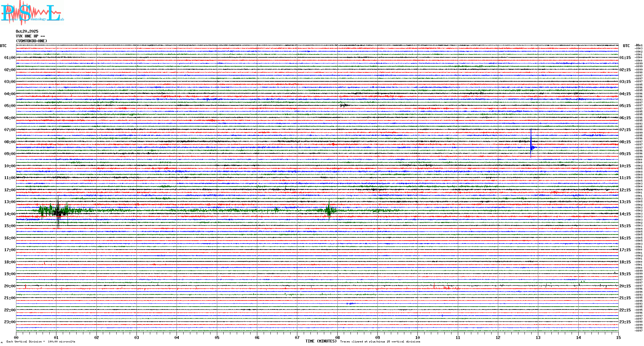Click the Oct20,2025 date label

click(x=27, y=31)
